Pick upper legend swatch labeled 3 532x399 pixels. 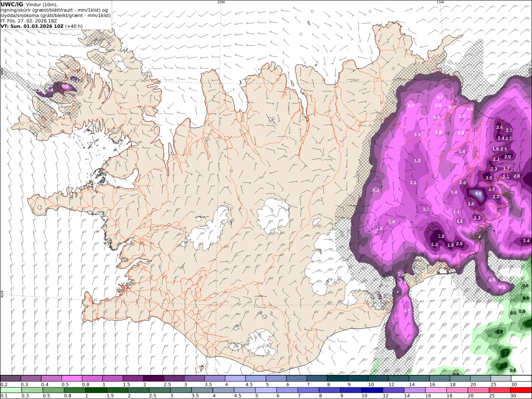pyautogui.click(x=194, y=379)
